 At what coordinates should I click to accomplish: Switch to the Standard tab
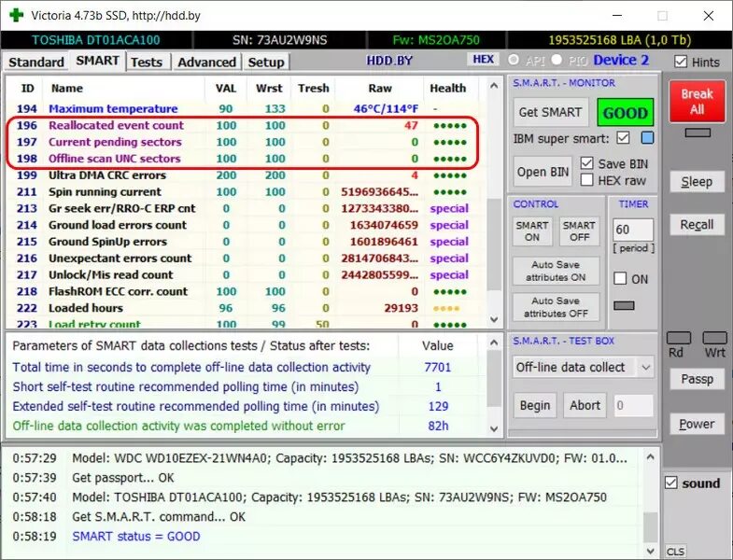(x=36, y=63)
